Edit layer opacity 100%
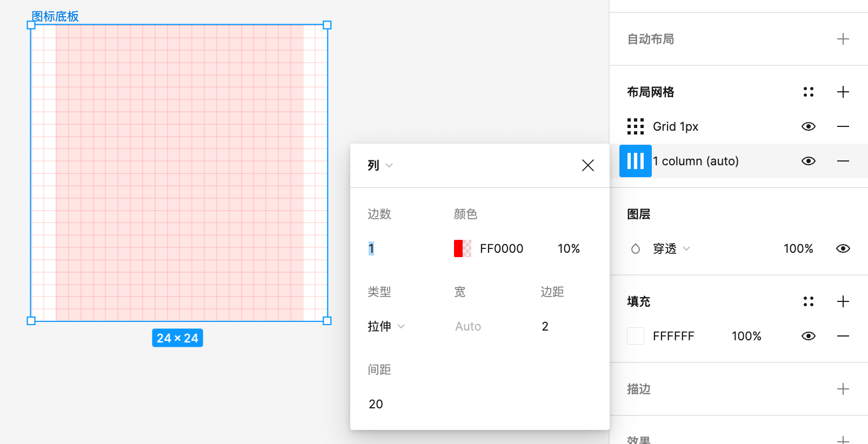 pos(798,248)
